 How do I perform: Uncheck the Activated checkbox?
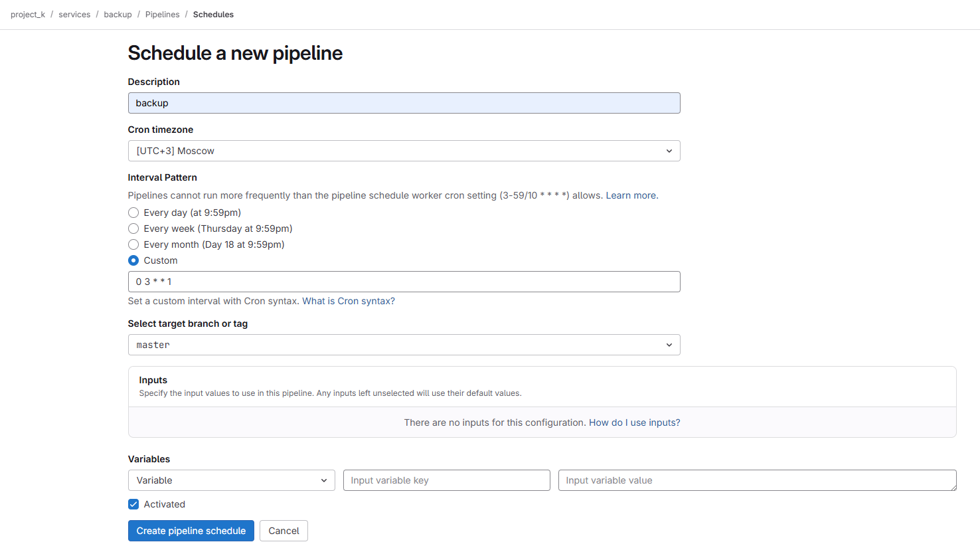[133, 504]
